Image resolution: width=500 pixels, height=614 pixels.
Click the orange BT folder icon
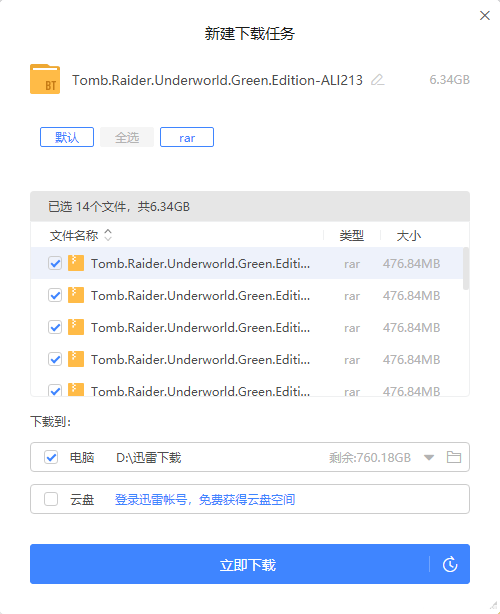(x=45, y=79)
